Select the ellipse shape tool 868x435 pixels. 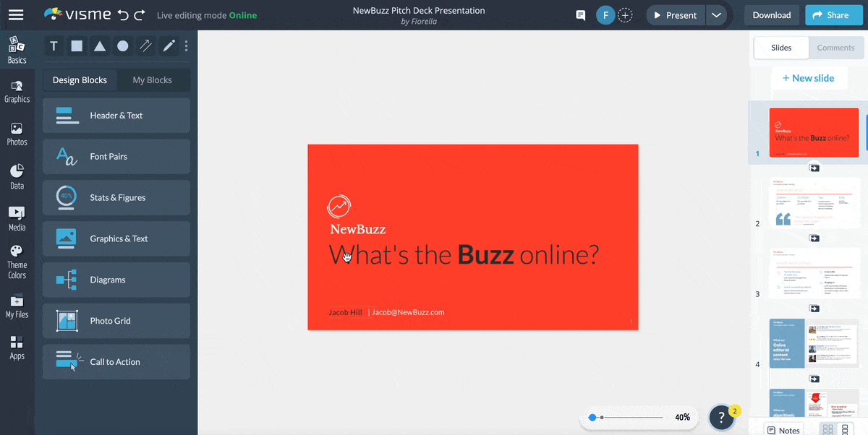pos(123,46)
